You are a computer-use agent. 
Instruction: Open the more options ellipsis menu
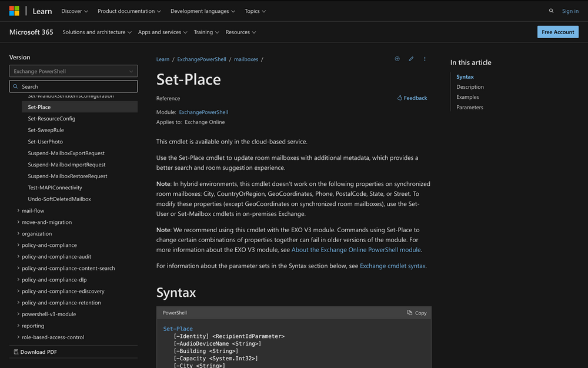425,59
